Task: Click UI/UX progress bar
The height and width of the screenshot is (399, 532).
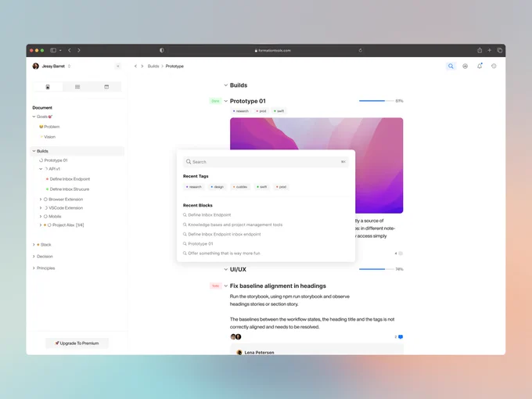Action: [x=376, y=269]
